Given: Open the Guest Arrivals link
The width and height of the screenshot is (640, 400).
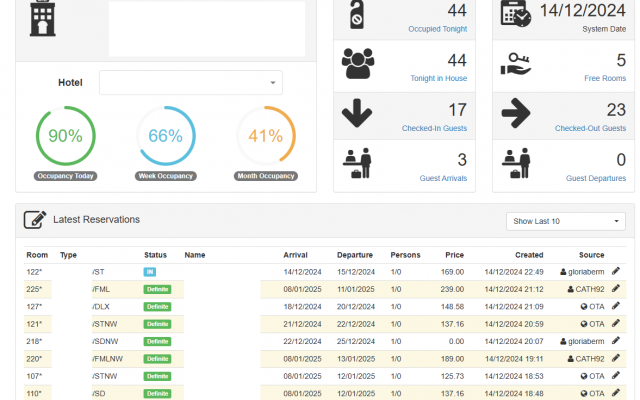Looking at the screenshot, I should (443, 178).
